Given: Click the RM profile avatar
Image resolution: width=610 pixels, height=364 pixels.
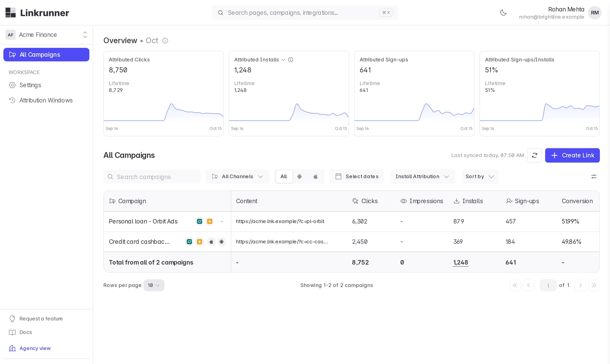Looking at the screenshot, I should (x=595, y=12).
